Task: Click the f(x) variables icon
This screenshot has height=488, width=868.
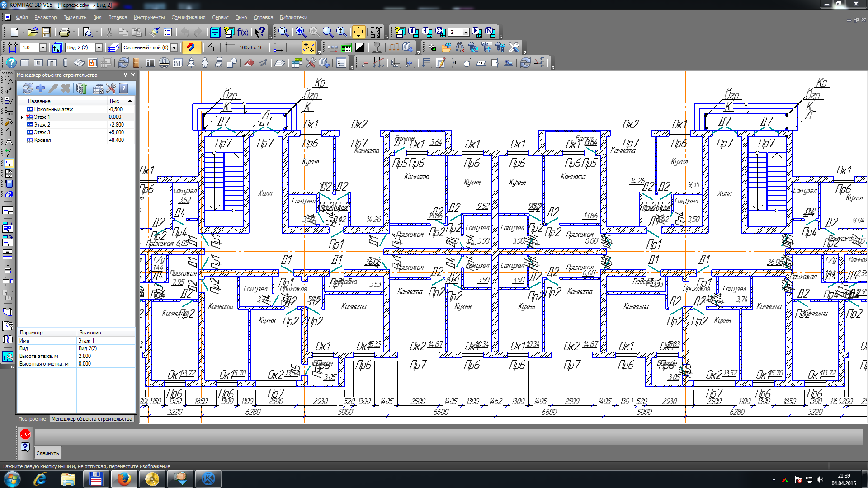Action: tap(243, 32)
